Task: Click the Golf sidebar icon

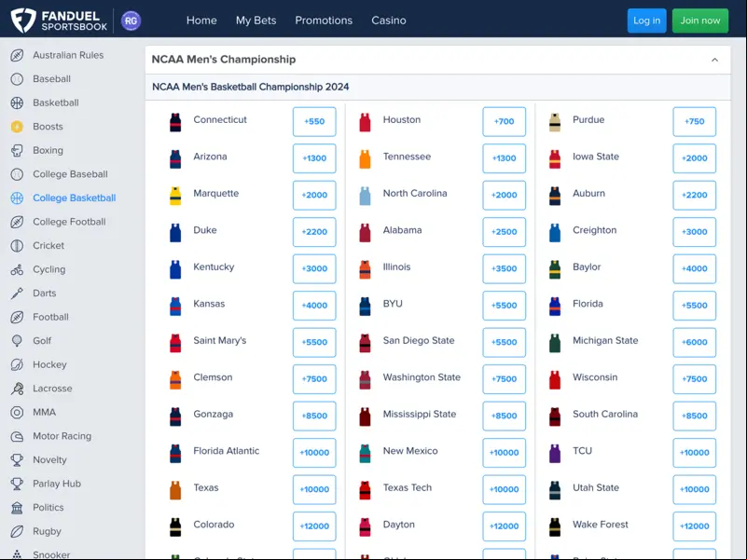Action: click(x=17, y=341)
